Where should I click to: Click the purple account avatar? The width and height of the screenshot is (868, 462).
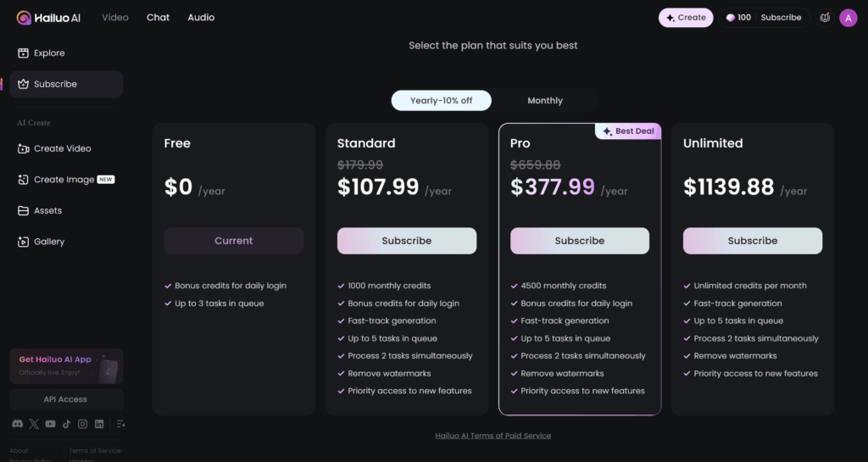coord(849,18)
